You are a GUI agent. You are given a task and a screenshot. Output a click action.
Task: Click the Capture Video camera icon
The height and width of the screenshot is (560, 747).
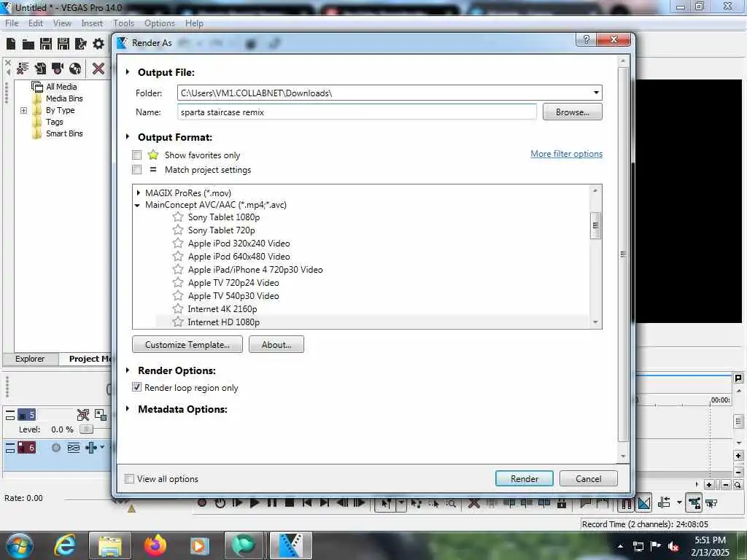click(58, 69)
